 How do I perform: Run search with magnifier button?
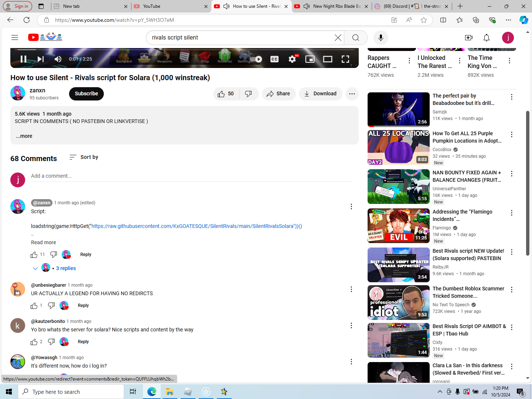356,38
